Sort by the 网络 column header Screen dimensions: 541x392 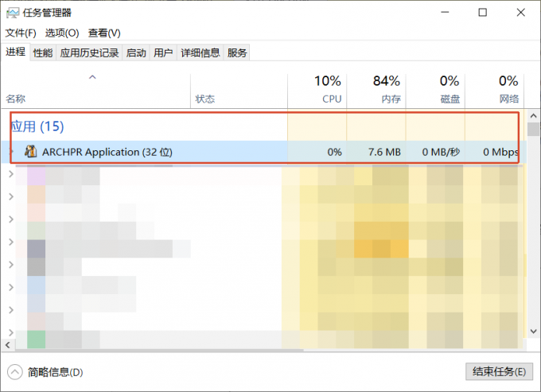tap(494, 91)
